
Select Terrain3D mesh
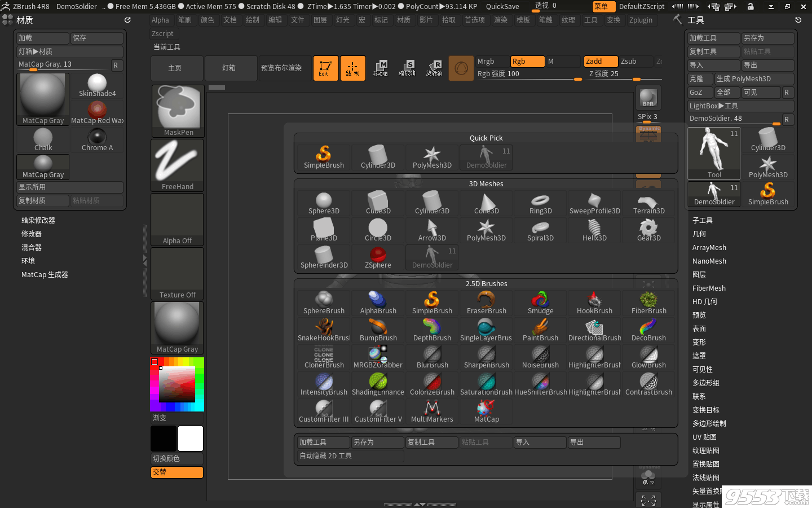pyautogui.click(x=648, y=203)
